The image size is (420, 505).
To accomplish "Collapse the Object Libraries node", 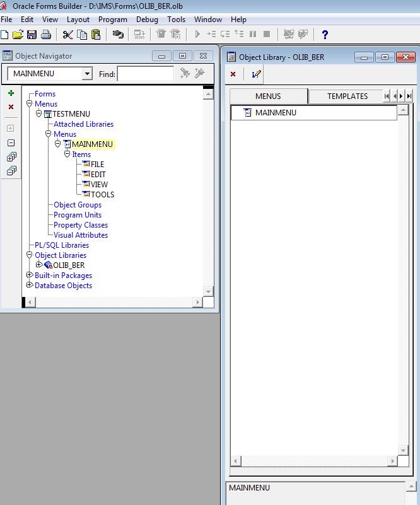I will [x=29, y=255].
